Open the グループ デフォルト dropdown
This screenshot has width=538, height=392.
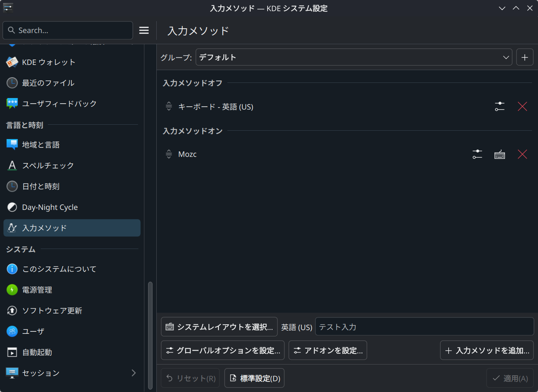[353, 57]
